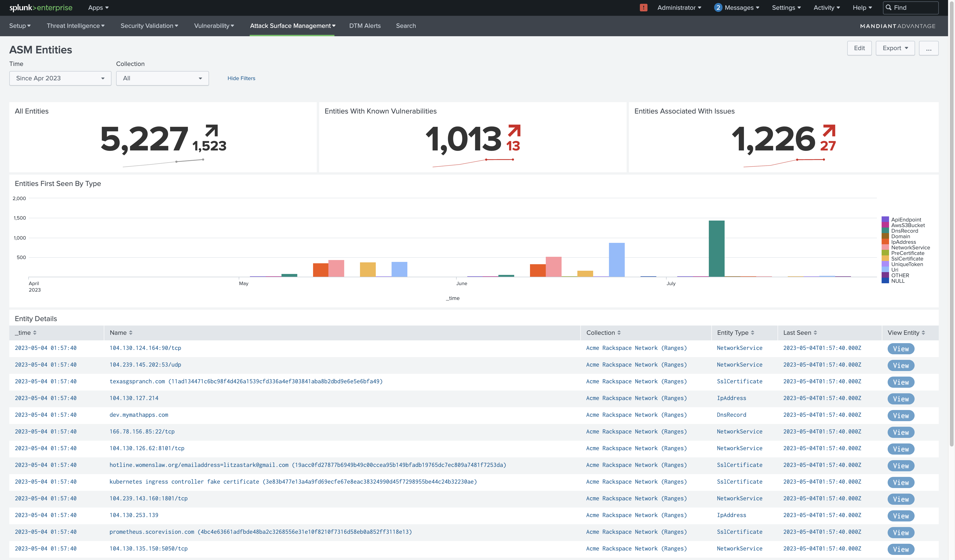Open the Help dropdown
955x560 pixels.
pyautogui.click(x=862, y=8)
